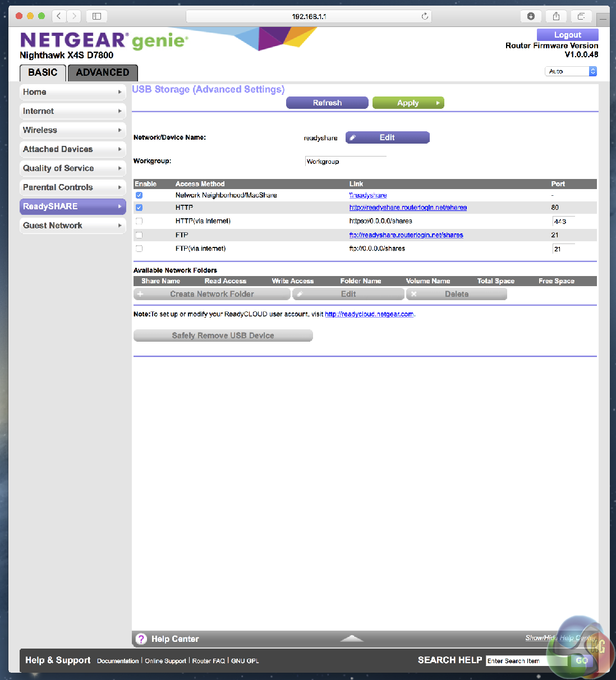Expand the Internet menu arrow

pyautogui.click(x=119, y=111)
